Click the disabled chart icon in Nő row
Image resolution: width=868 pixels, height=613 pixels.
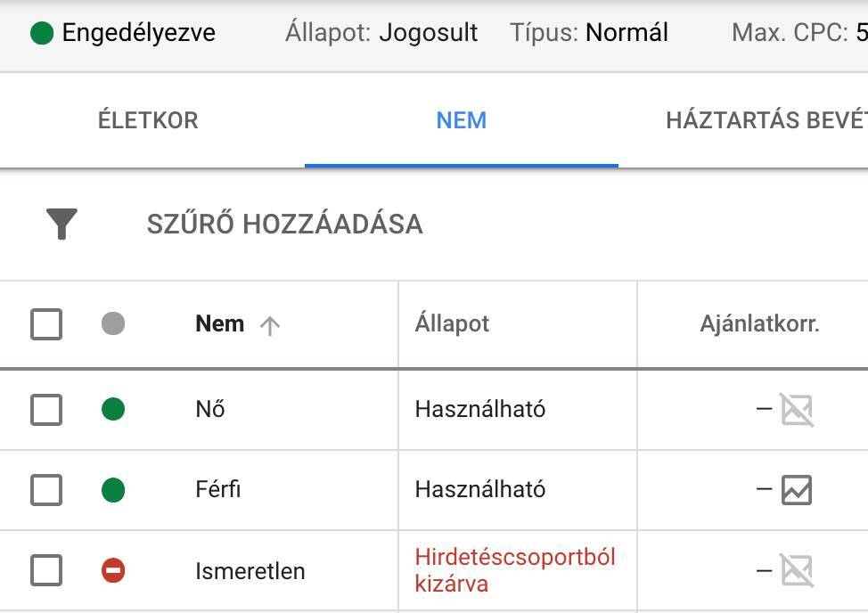(797, 410)
